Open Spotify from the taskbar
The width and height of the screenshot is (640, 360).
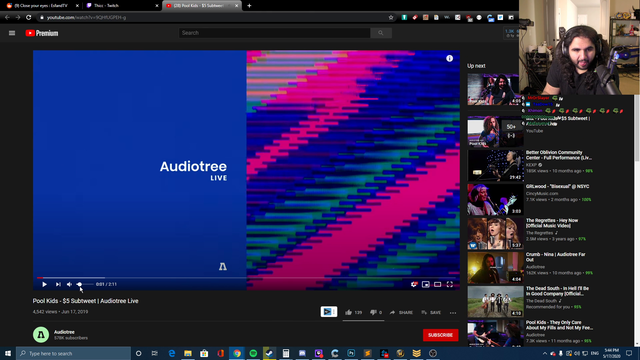253,353
